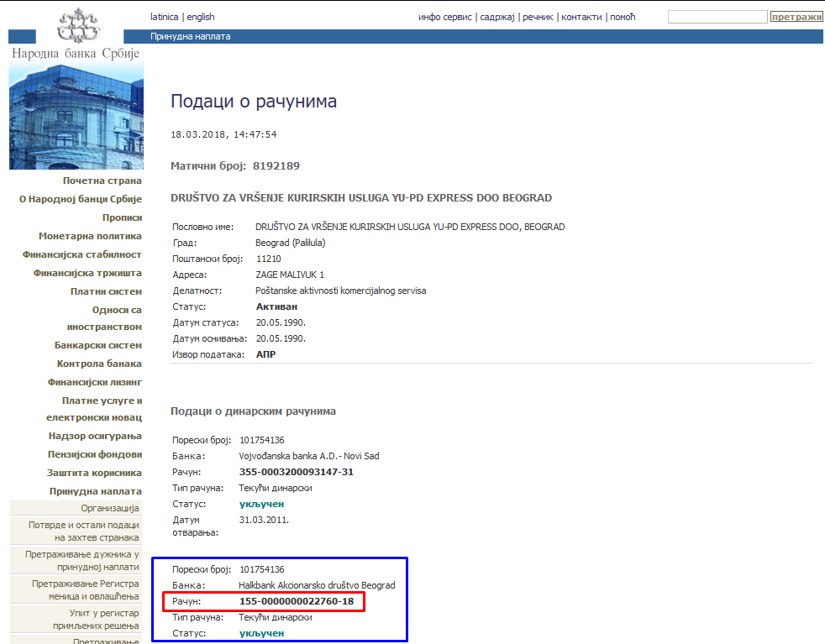Open Платни систем menu item
The width and height of the screenshot is (825, 644).
click(x=107, y=291)
